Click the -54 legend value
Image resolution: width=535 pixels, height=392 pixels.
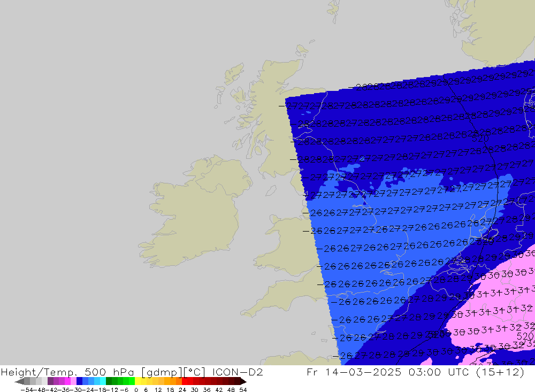coord(27,390)
